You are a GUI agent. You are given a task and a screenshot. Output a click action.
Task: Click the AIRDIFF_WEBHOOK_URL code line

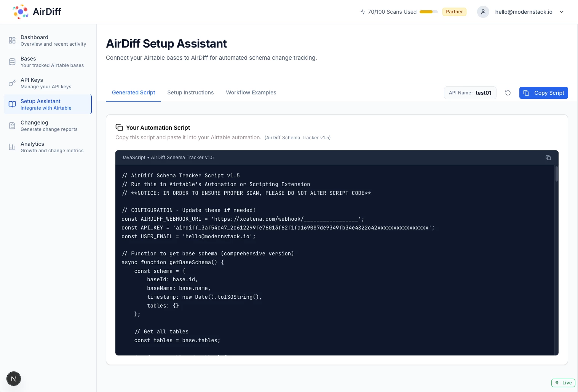[x=243, y=219]
